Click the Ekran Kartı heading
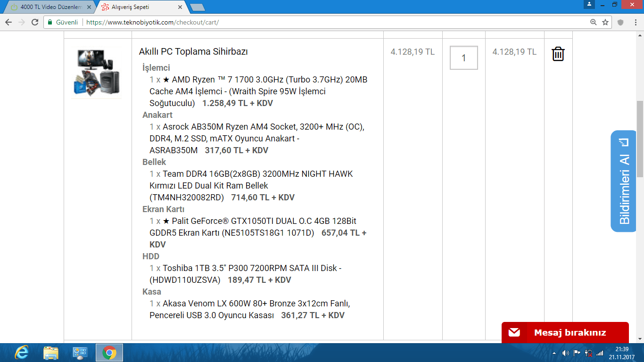Viewport: 644px width, 362px height. tap(164, 209)
